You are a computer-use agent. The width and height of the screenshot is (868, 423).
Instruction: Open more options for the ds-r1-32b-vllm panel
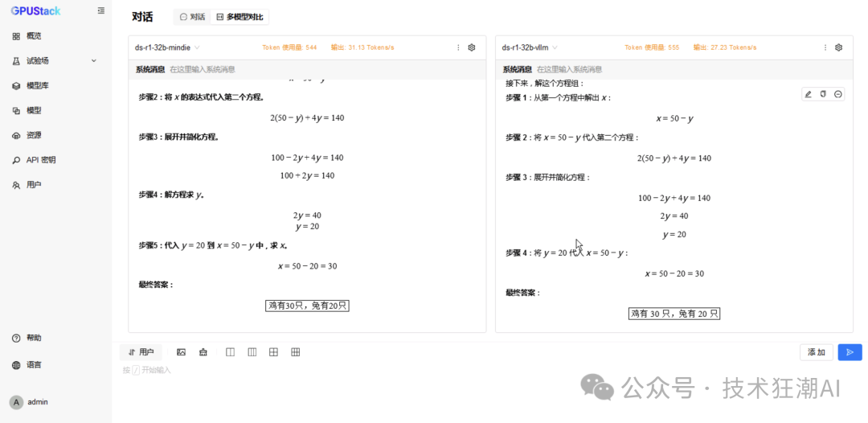pos(825,47)
